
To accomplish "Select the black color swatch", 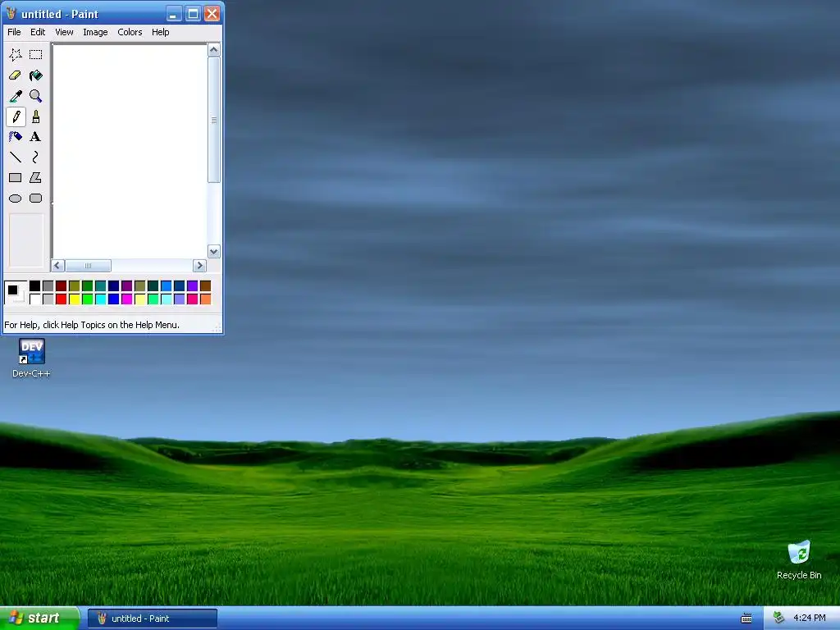I will tap(34, 285).
